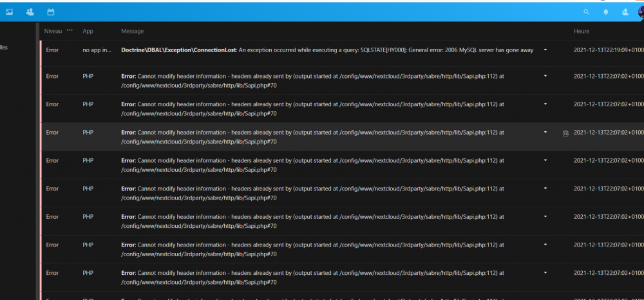
Task: Select the App column header
Action: pos(88,31)
